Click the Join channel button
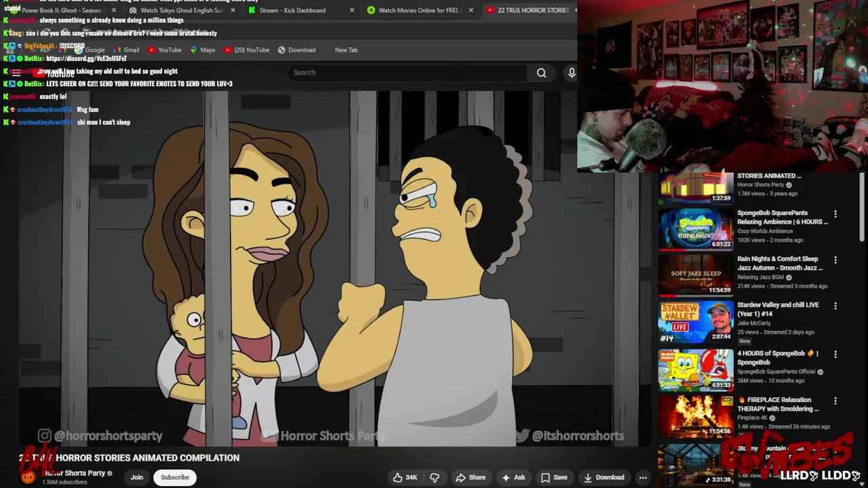 coord(136,477)
